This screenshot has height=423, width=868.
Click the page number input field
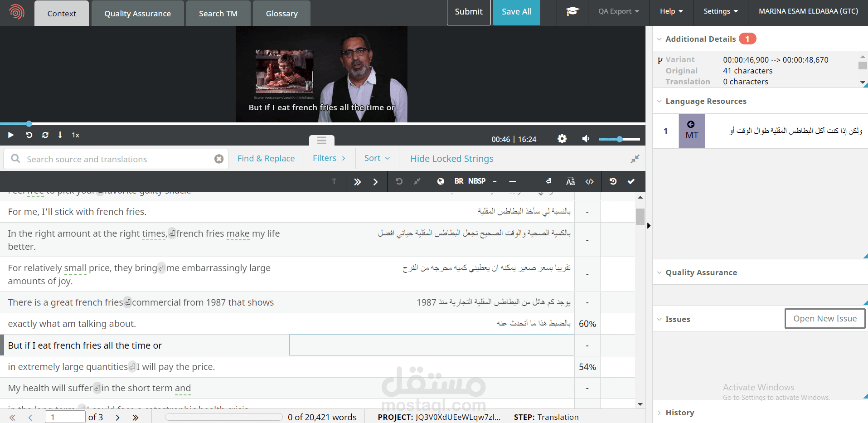pos(65,417)
